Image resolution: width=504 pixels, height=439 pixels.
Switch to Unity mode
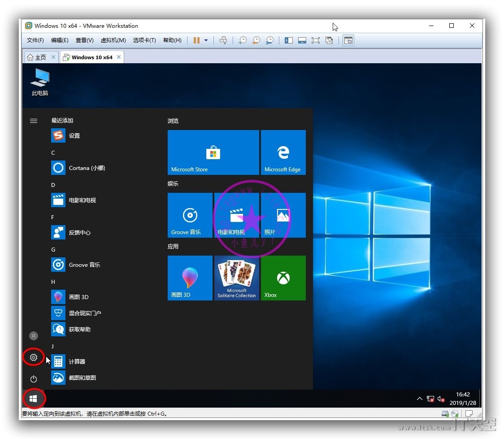[x=329, y=40]
